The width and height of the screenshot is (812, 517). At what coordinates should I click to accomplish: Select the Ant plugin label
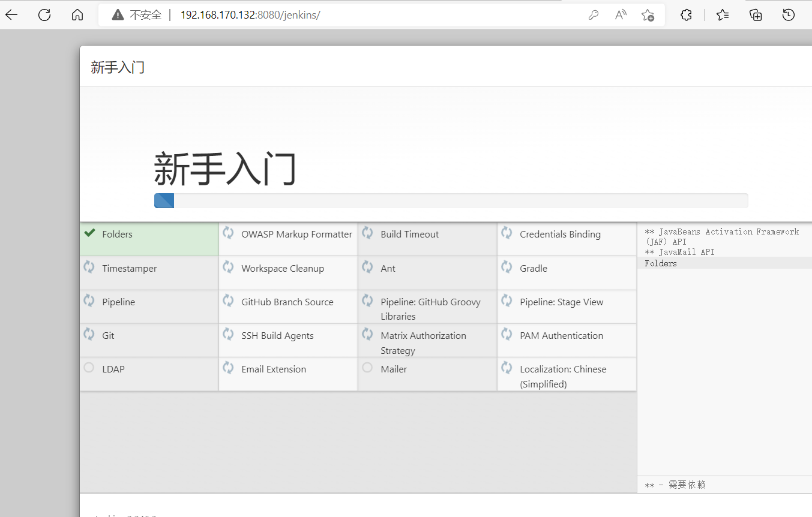[x=388, y=269]
